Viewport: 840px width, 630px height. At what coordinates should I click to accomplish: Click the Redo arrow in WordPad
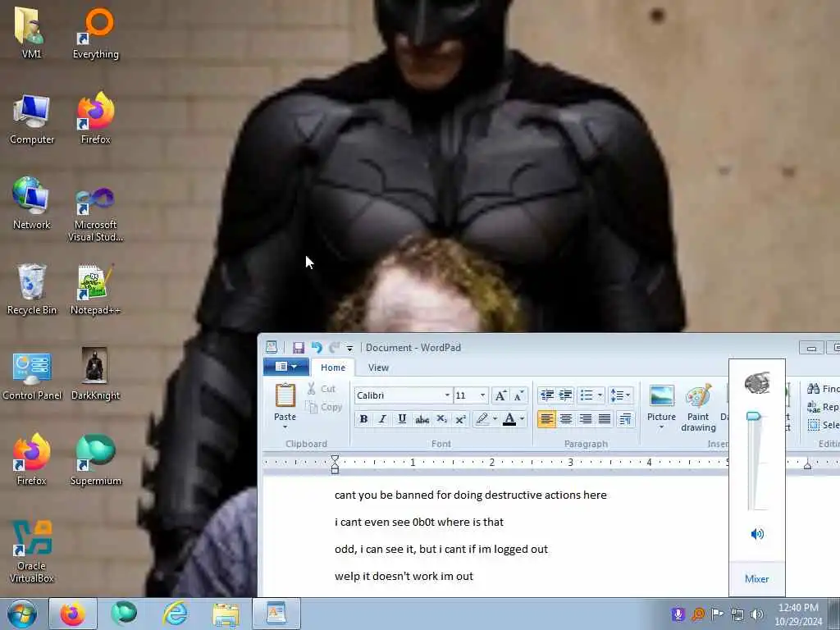coord(335,348)
